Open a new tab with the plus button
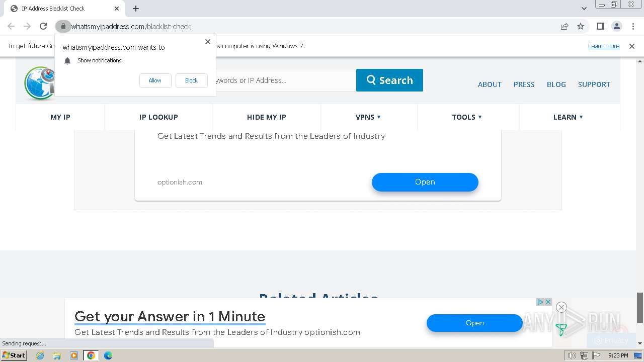The height and width of the screenshot is (362, 644). (x=136, y=9)
